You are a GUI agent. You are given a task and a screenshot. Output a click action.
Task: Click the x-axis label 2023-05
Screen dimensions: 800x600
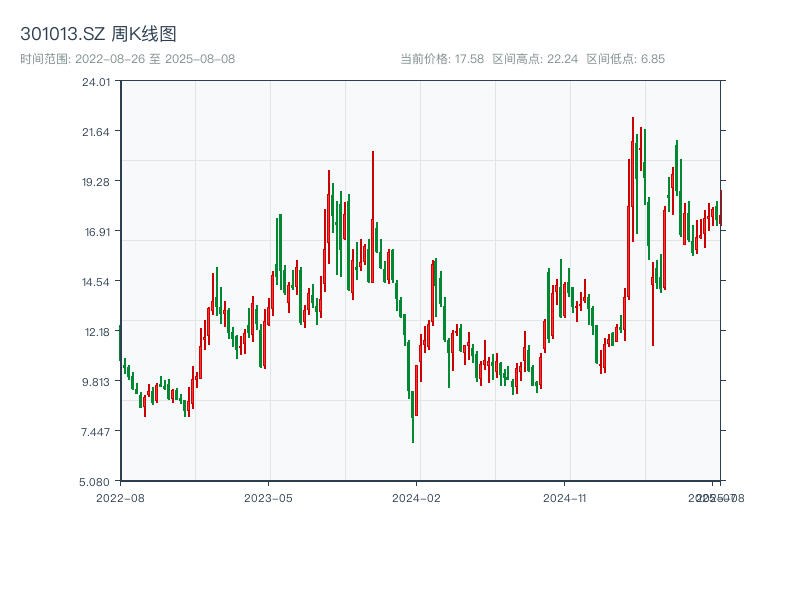click(268, 498)
